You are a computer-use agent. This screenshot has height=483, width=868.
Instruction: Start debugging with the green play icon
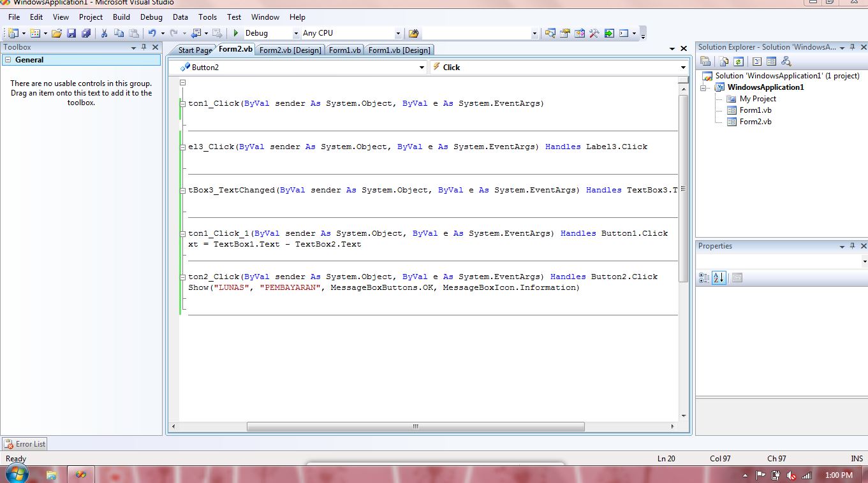(236, 33)
